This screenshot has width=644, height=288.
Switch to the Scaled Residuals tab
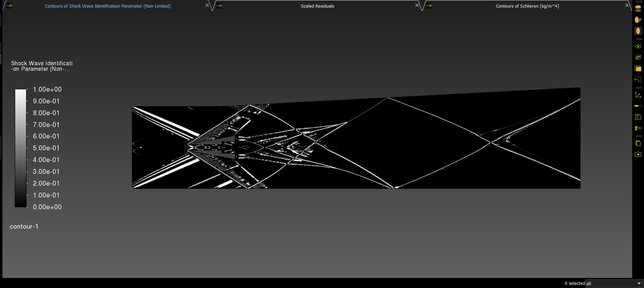(x=317, y=6)
